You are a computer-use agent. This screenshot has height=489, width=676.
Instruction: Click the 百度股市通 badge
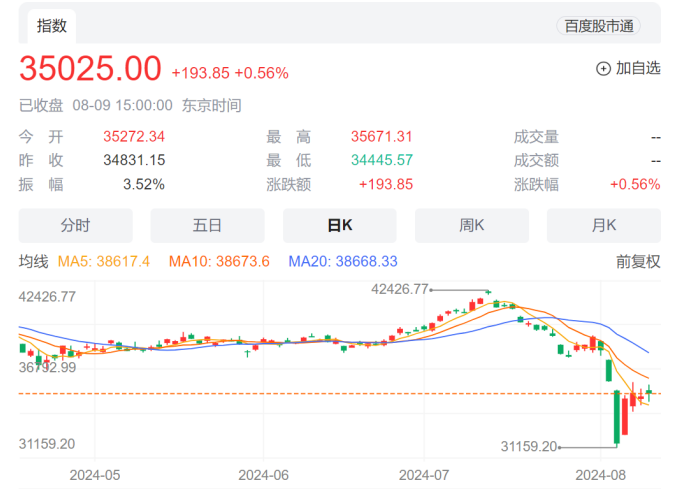pos(598,26)
